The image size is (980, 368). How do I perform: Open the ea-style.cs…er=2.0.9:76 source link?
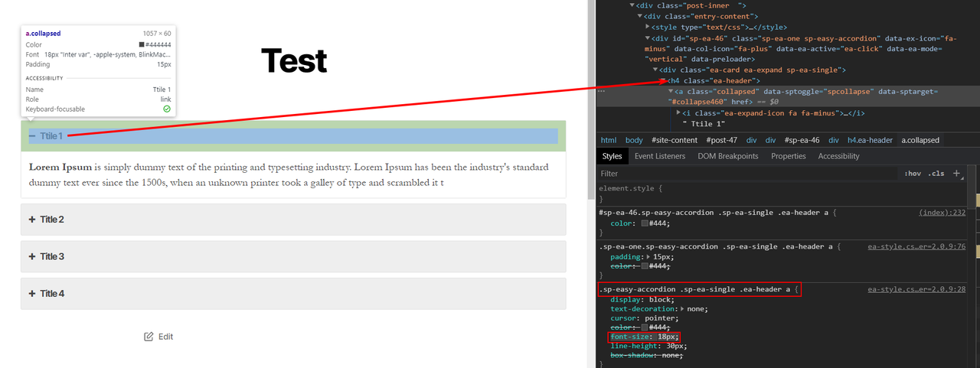tap(916, 246)
